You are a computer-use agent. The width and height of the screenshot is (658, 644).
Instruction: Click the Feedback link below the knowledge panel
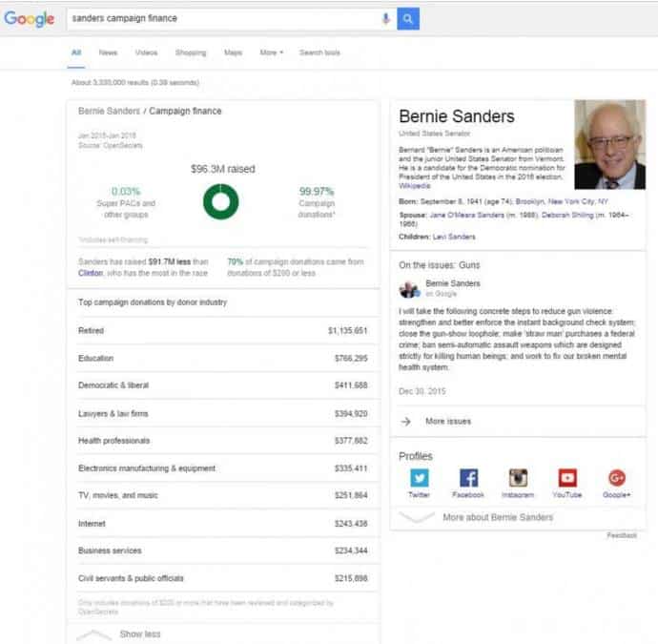(x=622, y=535)
